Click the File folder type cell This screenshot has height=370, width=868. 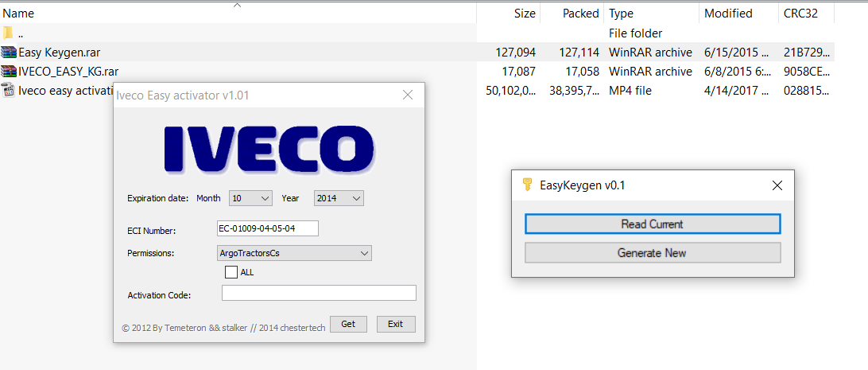point(636,33)
